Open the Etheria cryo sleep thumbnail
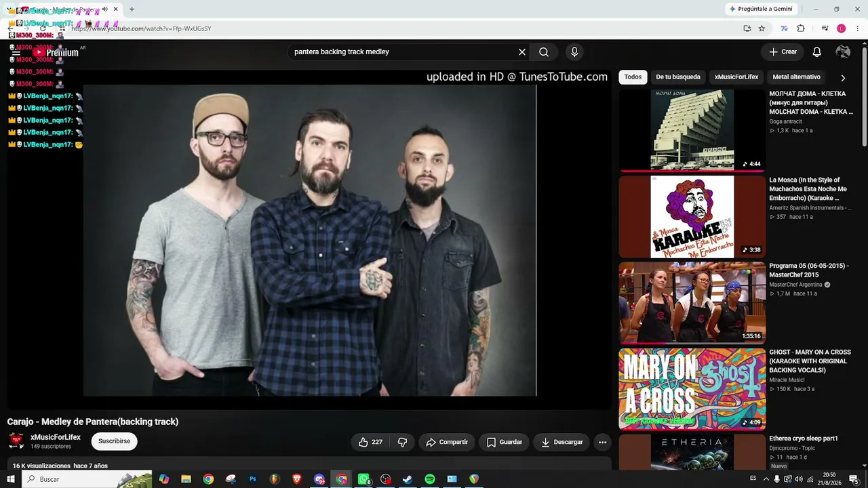The width and height of the screenshot is (868, 488). pyautogui.click(x=692, y=452)
